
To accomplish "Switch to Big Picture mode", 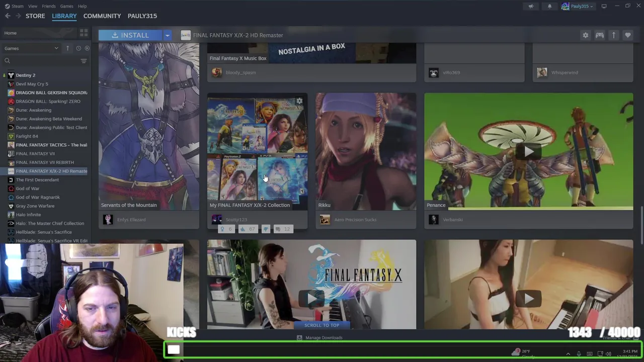I will (x=604, y=6).
